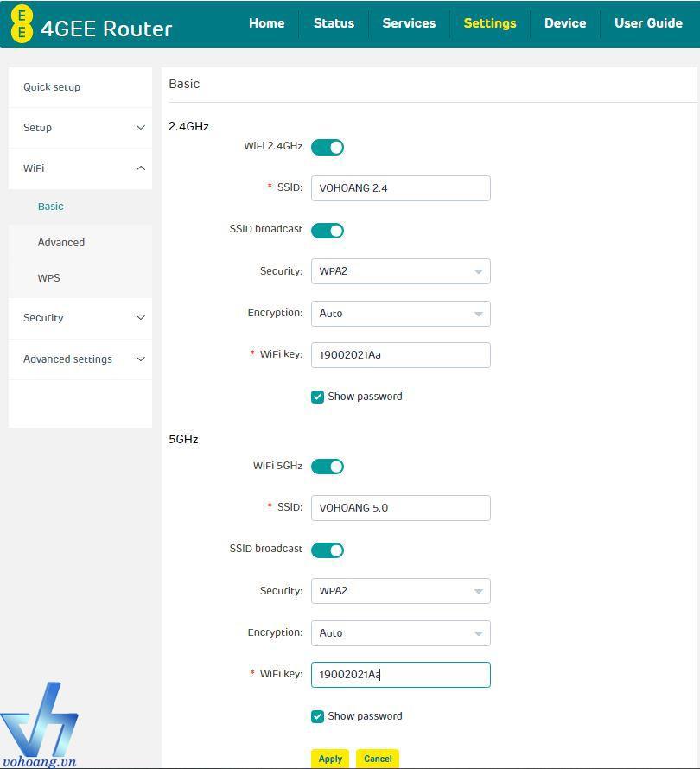The image size is (700, 769).
Task: Open the Status tab
Action: (x=334, y=23)
